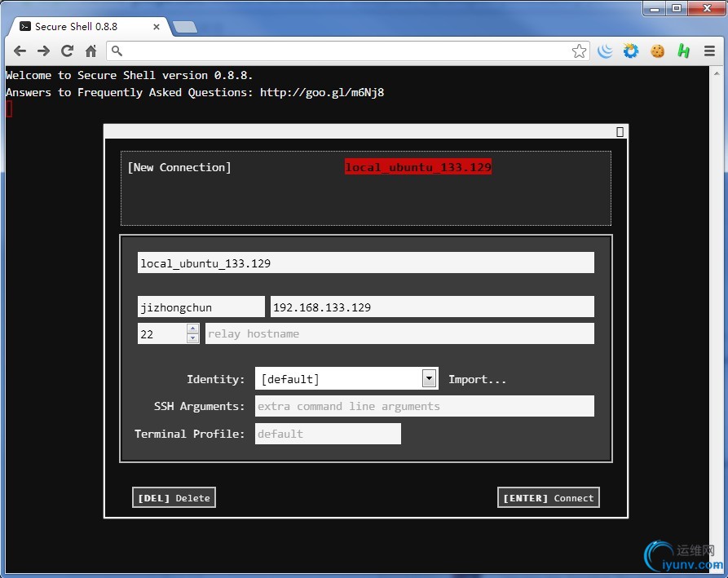Open the Identity [default] dropdown
The image size is (728, 578).
click(346, 379)
